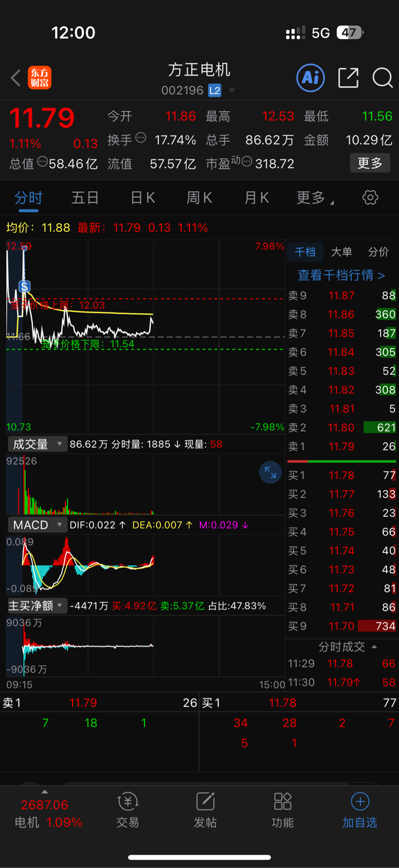
Task: Collapse 分时成交 section arrow
Action: click(x=374, y=647)
